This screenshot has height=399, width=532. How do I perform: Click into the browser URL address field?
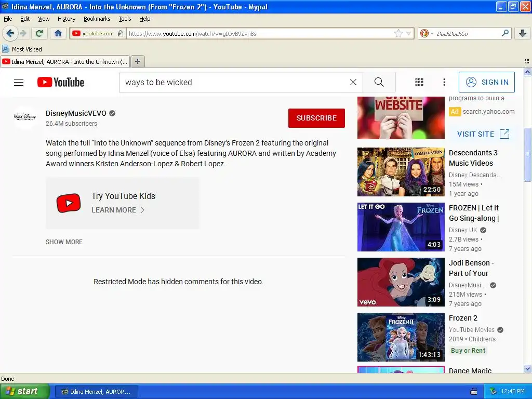[x=260, y=33]
